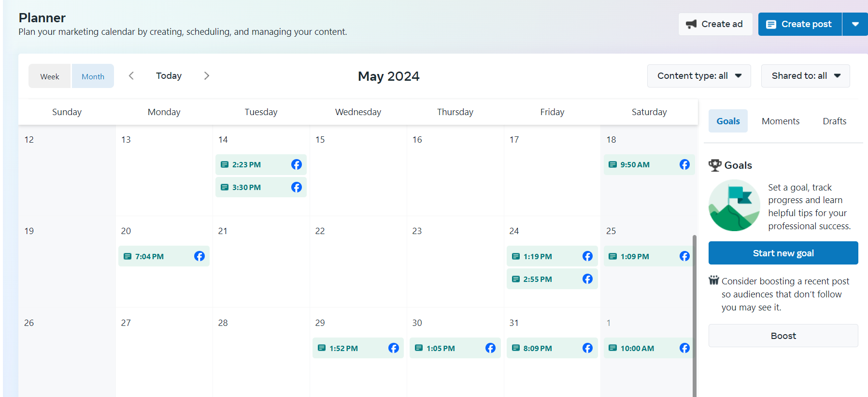Screen dimensions: 868x397
Task: Switch calendar to Month view
Action: pyautogui.click(x=93, y=76)
